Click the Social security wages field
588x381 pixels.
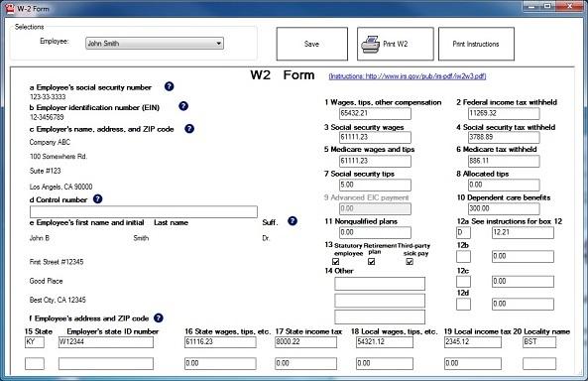point(375,137)
